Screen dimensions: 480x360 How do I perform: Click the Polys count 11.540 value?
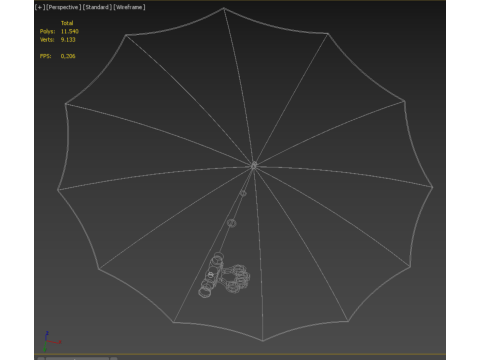70,31
